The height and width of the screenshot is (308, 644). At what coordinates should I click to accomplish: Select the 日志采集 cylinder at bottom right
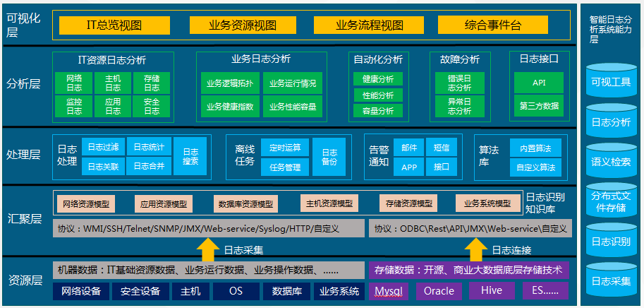tap(611, 280)
